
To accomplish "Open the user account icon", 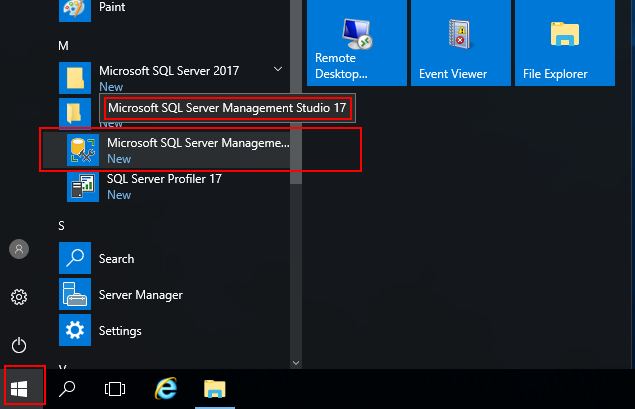I will coord(19,249).
